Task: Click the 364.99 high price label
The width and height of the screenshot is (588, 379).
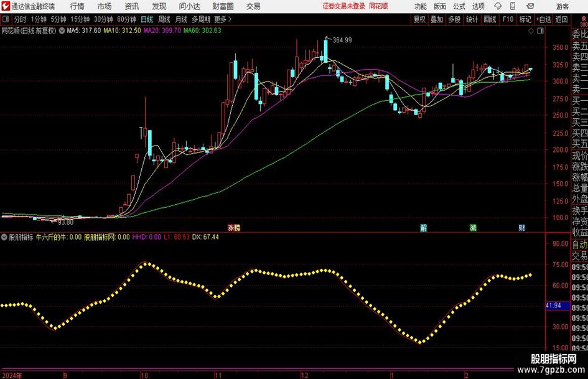Action: coord(342,40)
